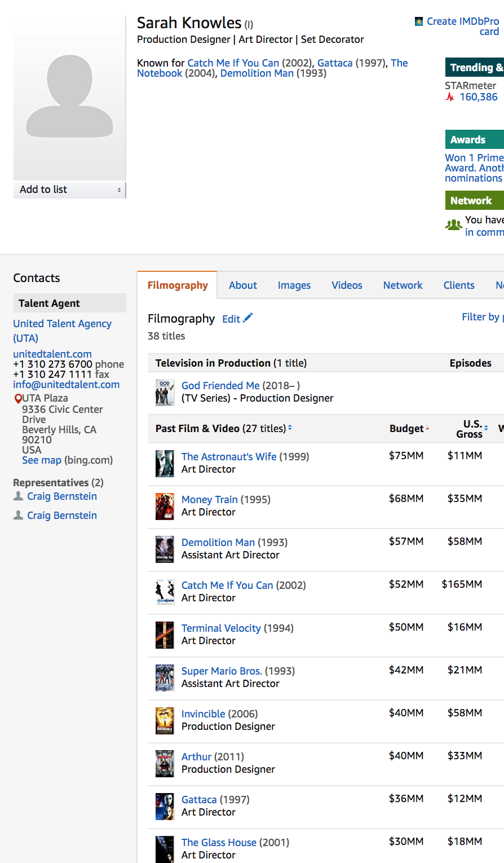The height and width of the screenshot is (863, 504).
Task: Click the pencil icon next to Edit
Action: 248,318
